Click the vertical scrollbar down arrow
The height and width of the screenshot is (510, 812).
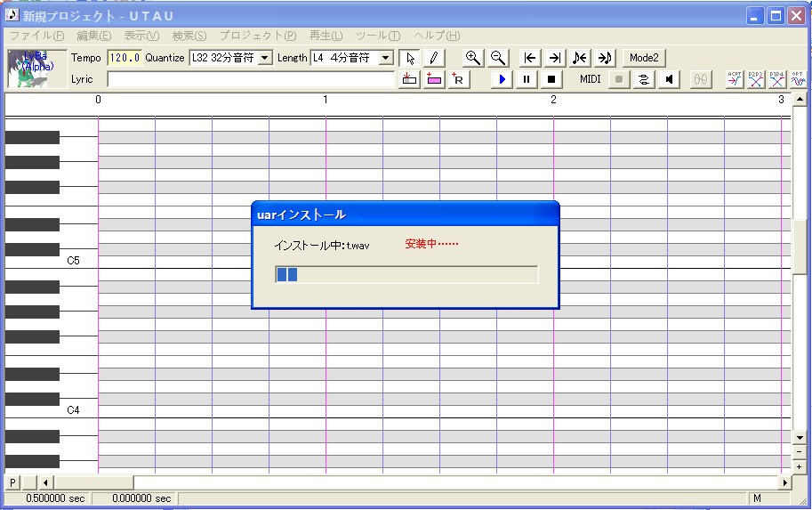click(x=800, y=438)
